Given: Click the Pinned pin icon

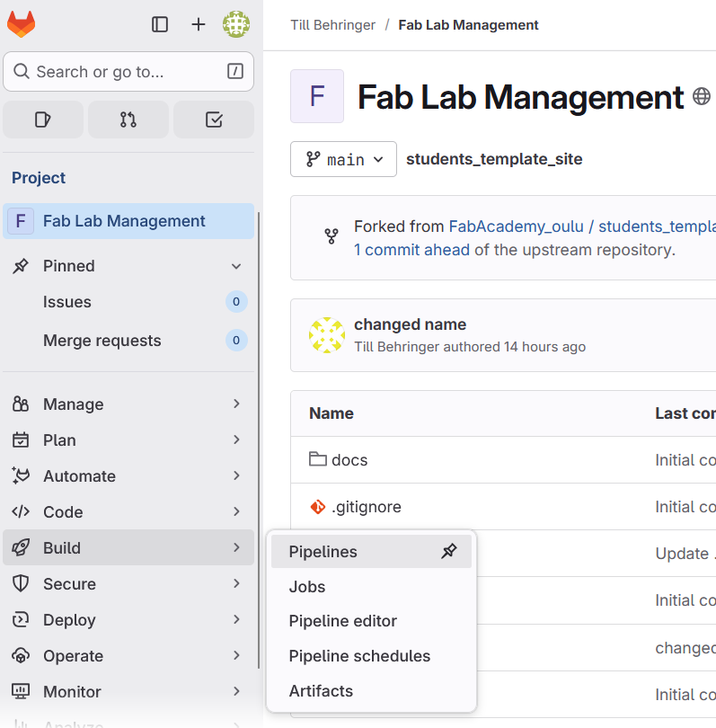Looking at the screenshot, I should pos(21,266).
